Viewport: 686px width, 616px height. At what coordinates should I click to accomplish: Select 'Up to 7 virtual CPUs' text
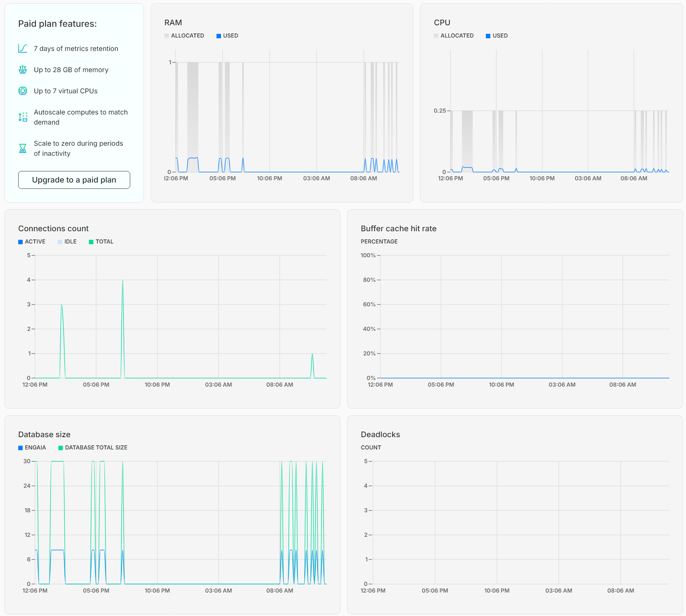tap(65, 91)
